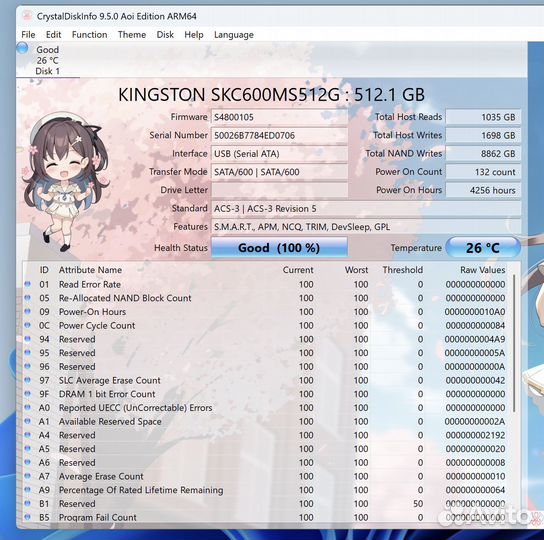Select the Available Reserved Space row name
The width and height of the screenshot is (544, 540).
110,421
